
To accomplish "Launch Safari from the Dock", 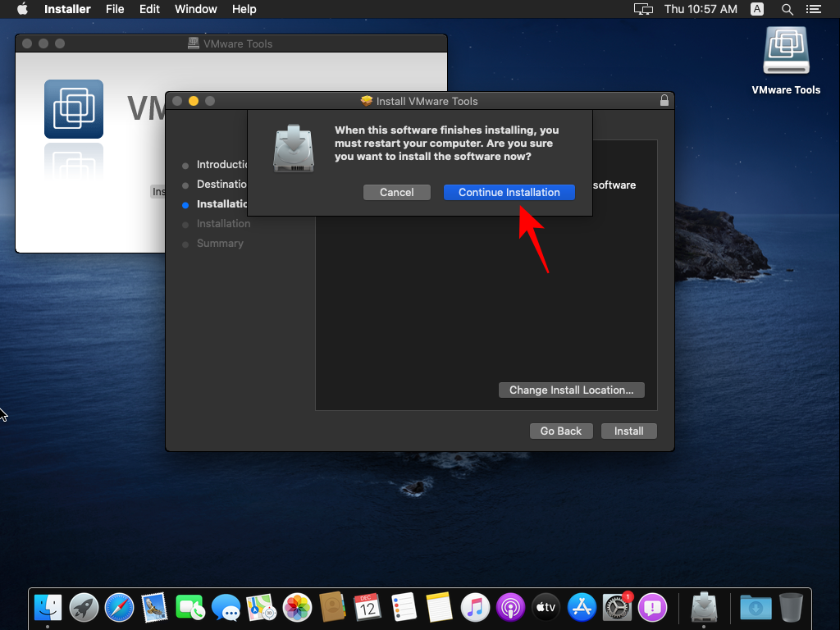I will click(119, 608).
